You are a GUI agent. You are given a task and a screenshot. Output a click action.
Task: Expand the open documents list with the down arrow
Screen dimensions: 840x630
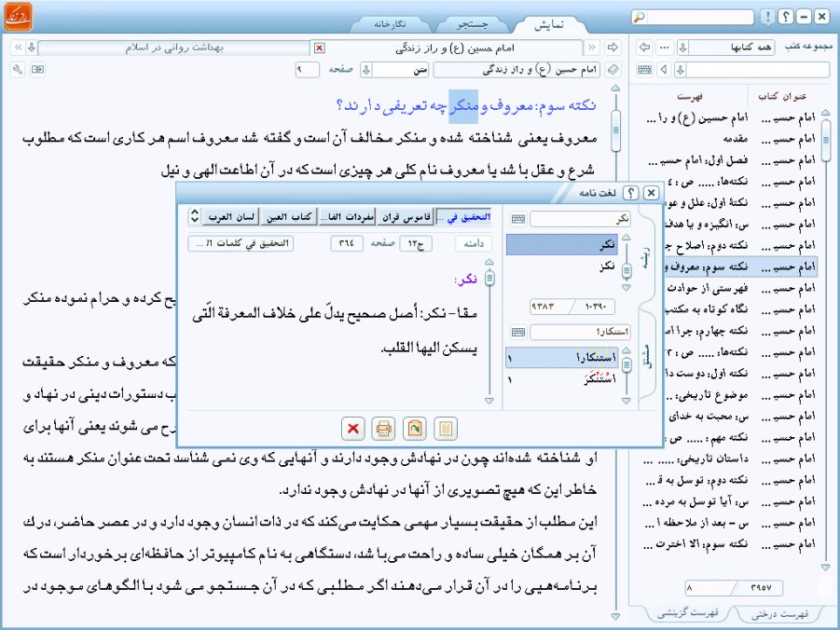32,48
